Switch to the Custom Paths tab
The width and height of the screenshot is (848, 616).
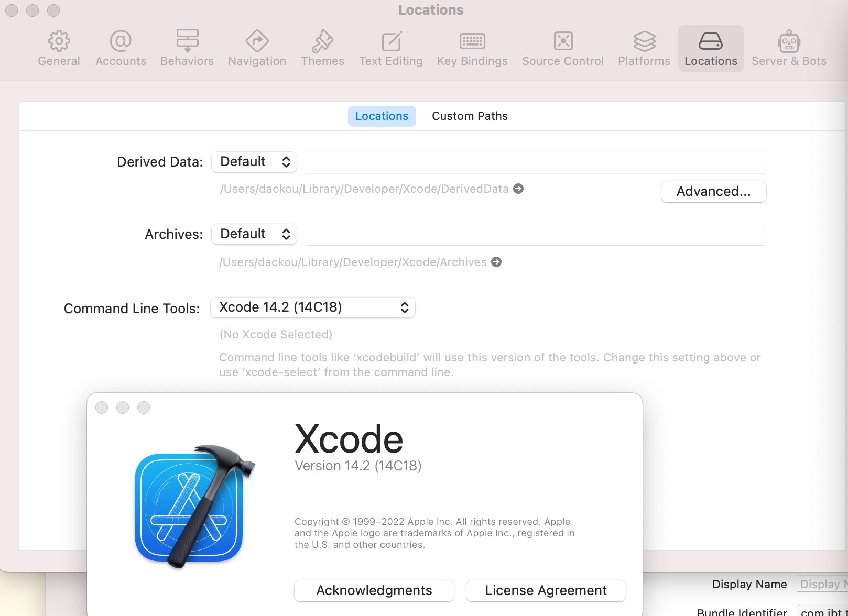tap(470, 116)
